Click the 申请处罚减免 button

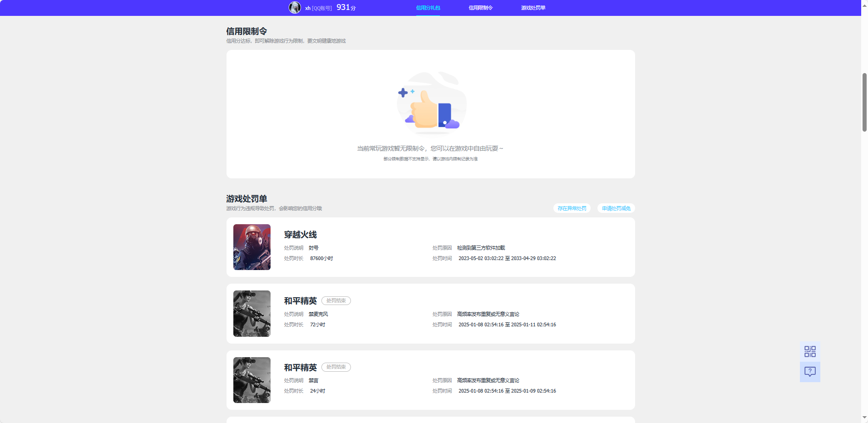pos(616,208)
